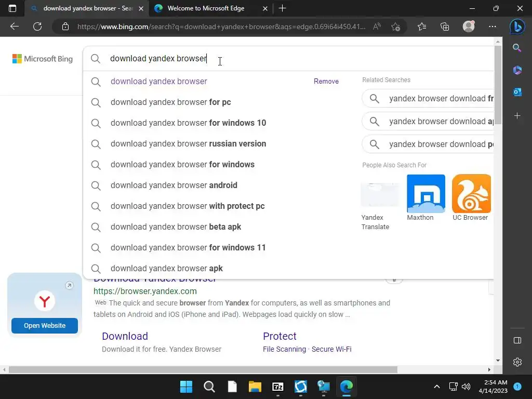Add this page to favorites star

(x=395, y=26)
